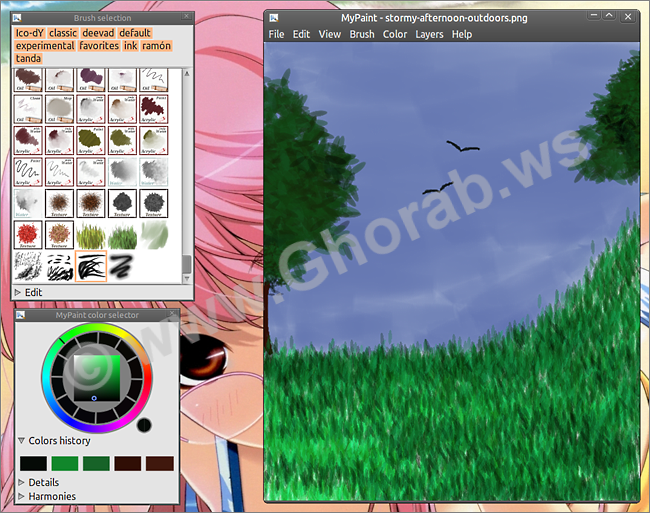The width and height of the screenshot is (650, 513).
Task: Open the Help menu
Action: click(462, 34)
